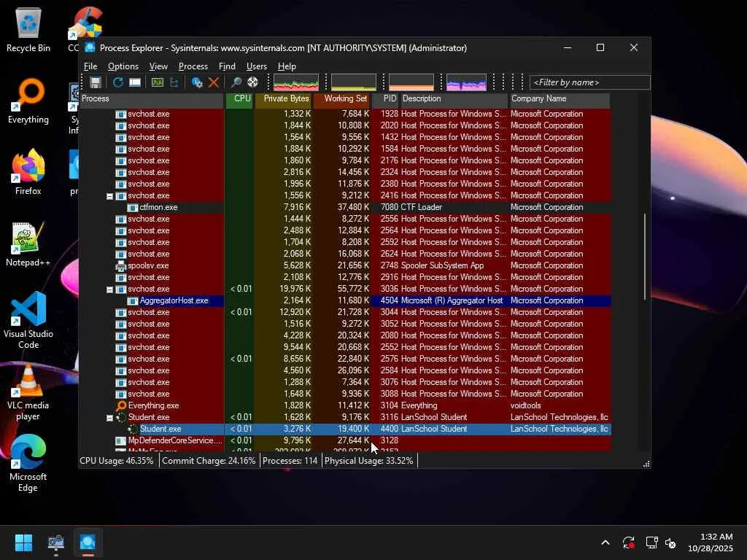Open the process Properties gear icon
Screen dimensions: 747x560
pyautogui.click(x=197, y=82)
